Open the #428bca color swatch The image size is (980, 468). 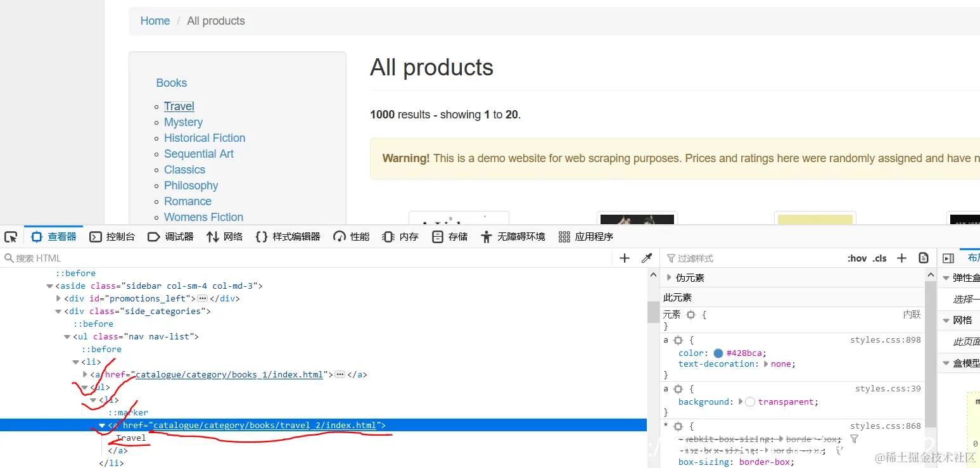click(x=718, y=353)
